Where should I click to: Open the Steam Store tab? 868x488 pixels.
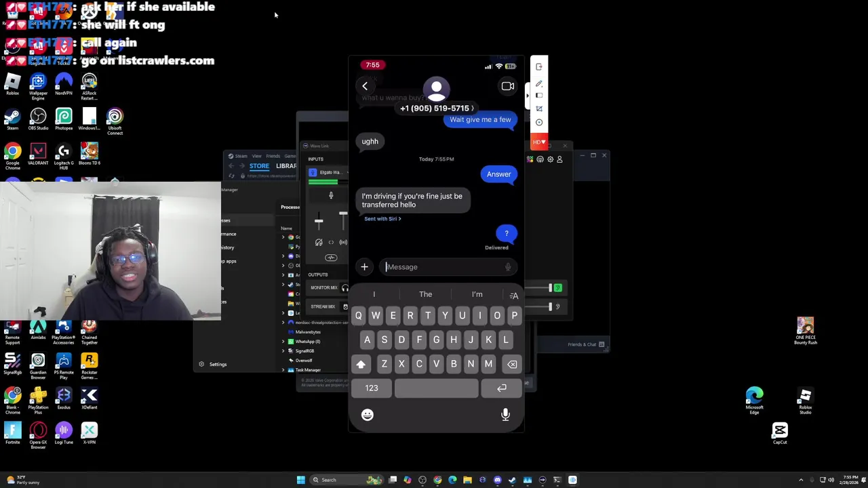(259, 166)
